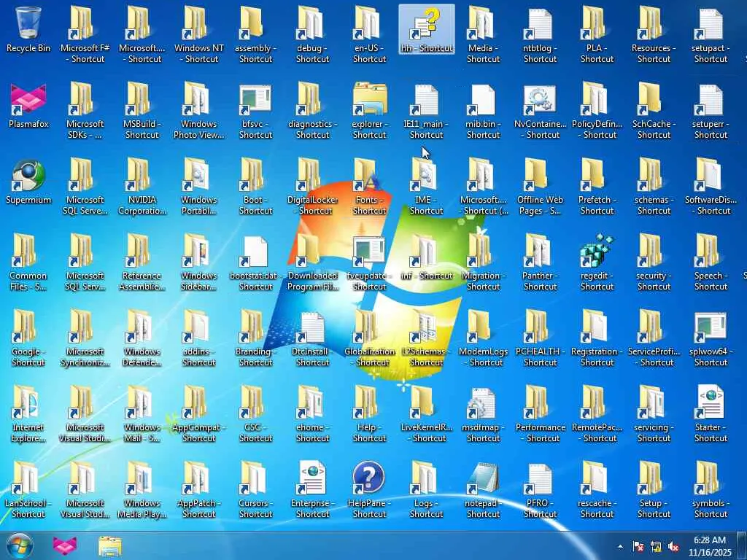Click the setupact - Shortcut file
The height and width of the screenshot is (560, 747).
711,35
